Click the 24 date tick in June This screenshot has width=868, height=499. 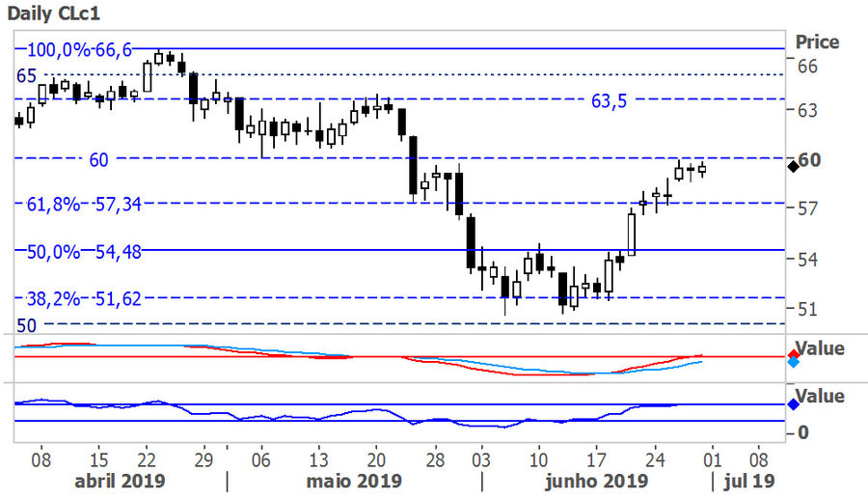pos(655,460)
